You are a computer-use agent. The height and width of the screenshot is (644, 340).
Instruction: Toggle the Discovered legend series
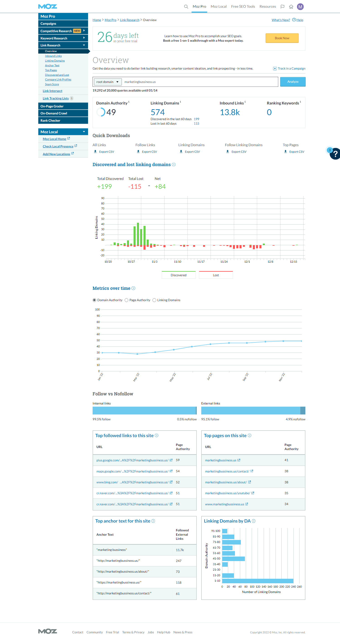click(x=179, y=275)
